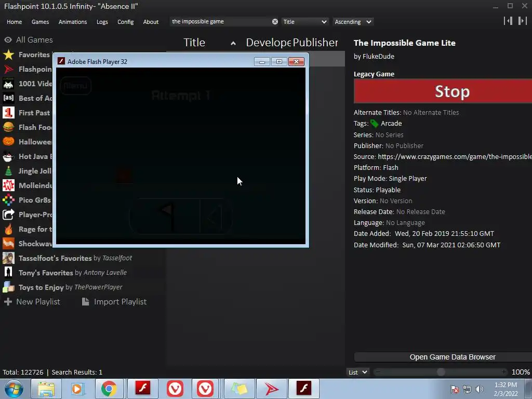The image size is (532, 399).
Task: Open the Ascending sort order dropdown
Action: point(353,22)
